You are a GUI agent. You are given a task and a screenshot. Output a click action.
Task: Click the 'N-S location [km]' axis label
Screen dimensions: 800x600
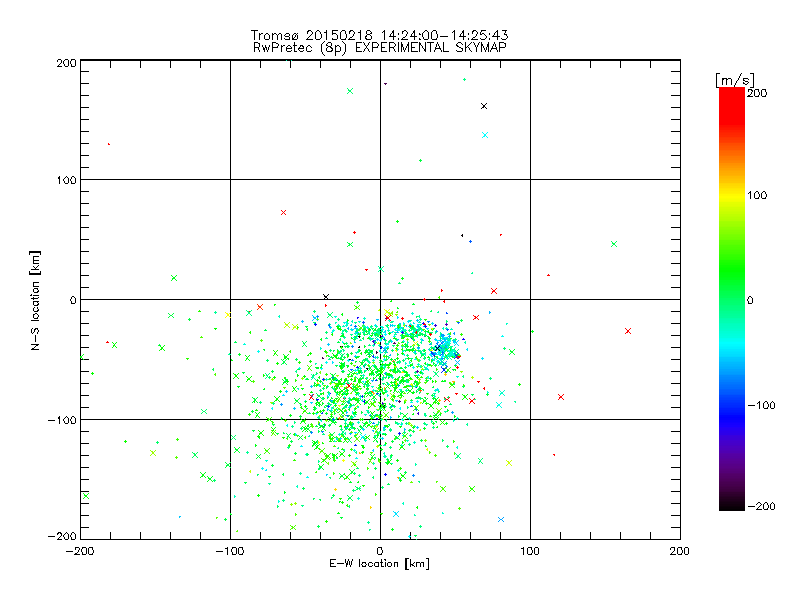click(35, 300)
